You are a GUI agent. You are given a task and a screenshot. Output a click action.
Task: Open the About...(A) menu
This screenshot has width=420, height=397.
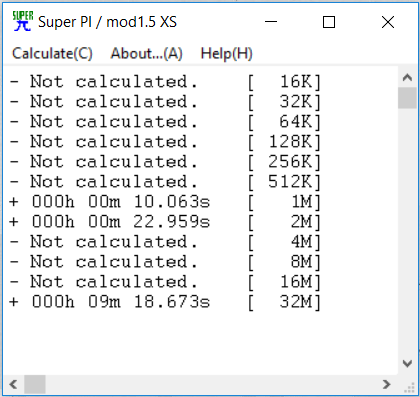point(147,53)
